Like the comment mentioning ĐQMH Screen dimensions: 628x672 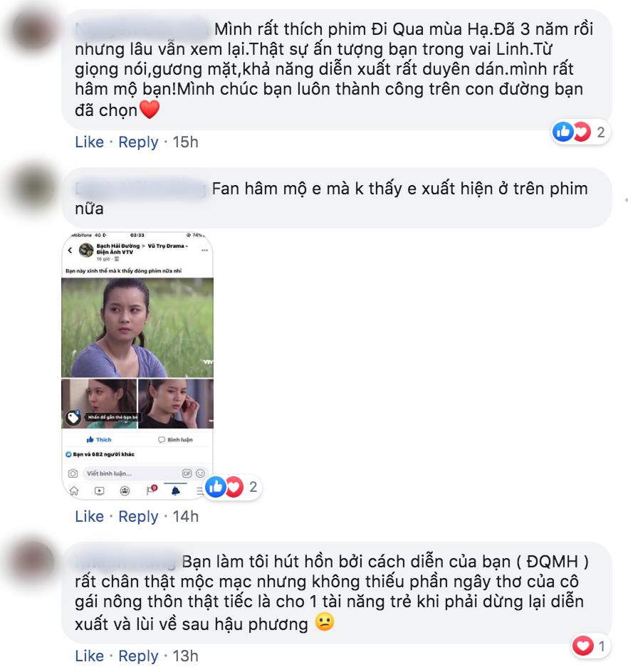89,656
